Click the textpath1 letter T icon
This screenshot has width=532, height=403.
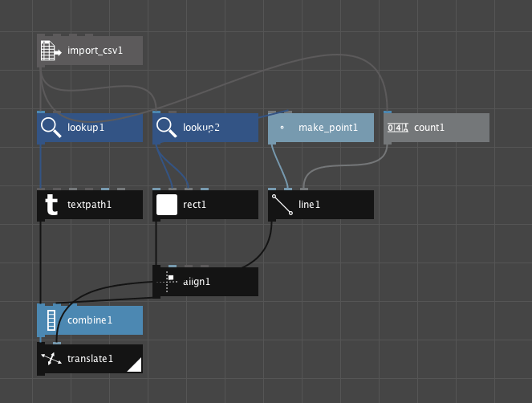coord(51,205)
